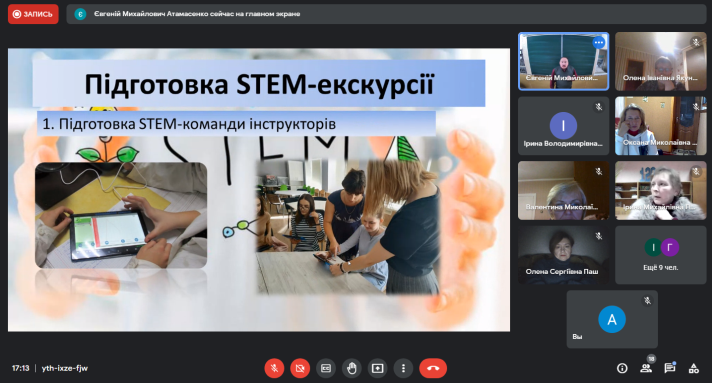712x383 pixels.
Task: Click muted mic icon on Ірина Володимирівна's tile
Action: coord(598,107)
